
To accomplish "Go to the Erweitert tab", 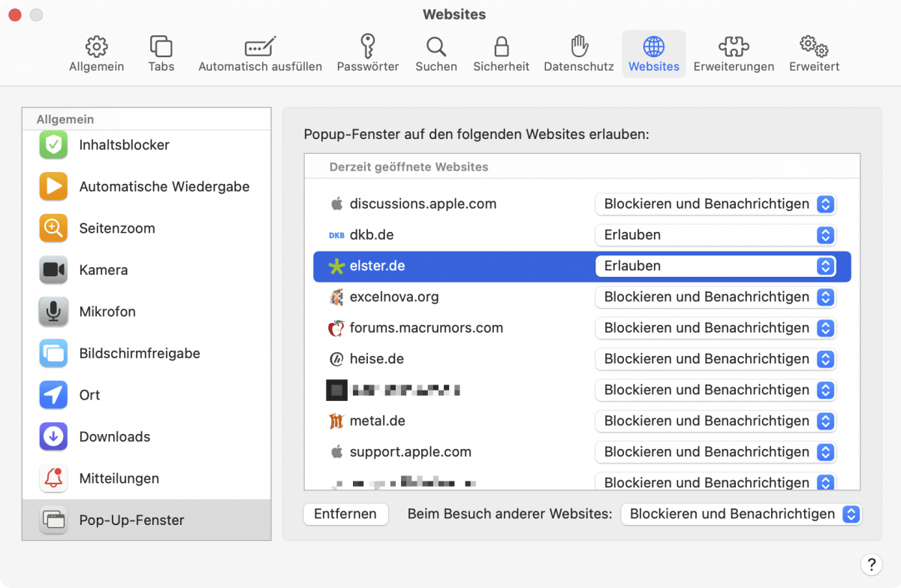I will pos(814,53).
